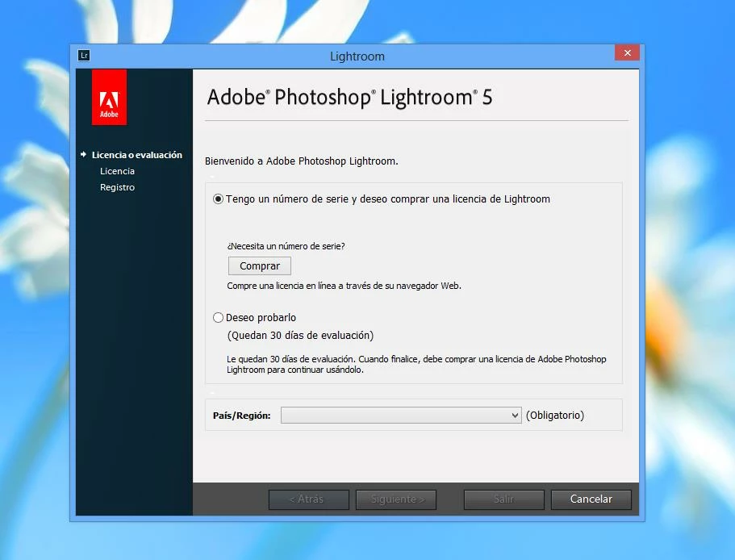Click the 'Compre una licencia en línea' text
The width and height of the screenshot is (735, 560).
pyautogui.click(x=344, y=286)
